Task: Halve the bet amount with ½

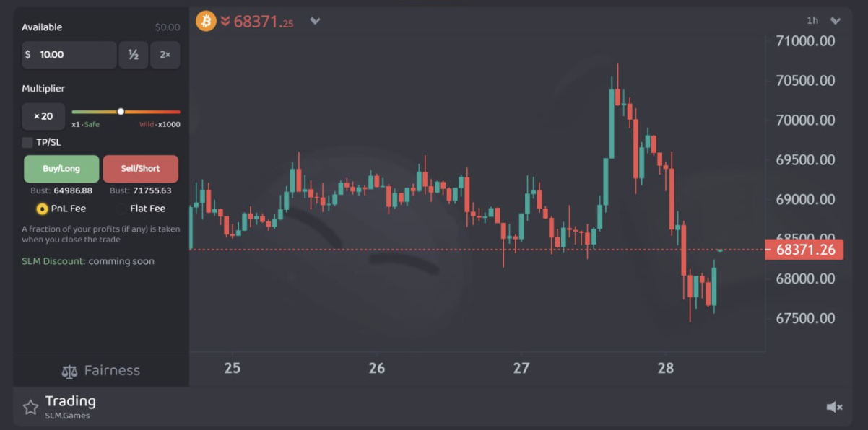Action: (x=134, y=55)
